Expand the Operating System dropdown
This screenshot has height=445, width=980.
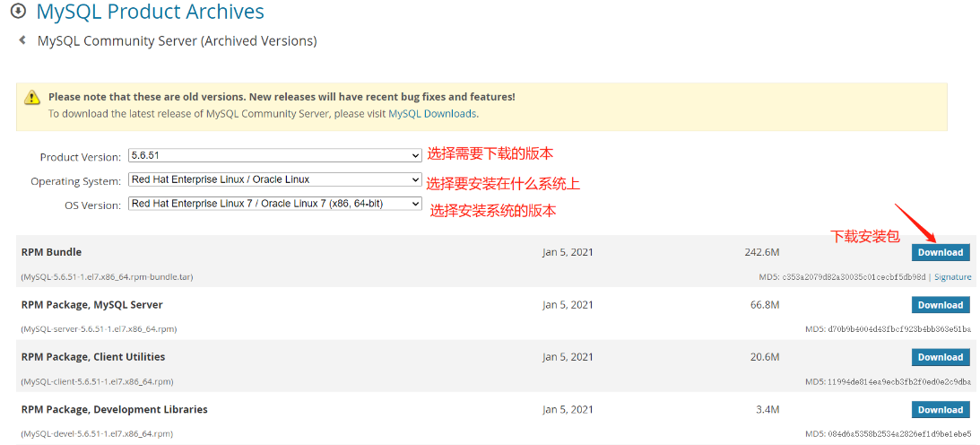pyautogui.click(x=274, y=179)
